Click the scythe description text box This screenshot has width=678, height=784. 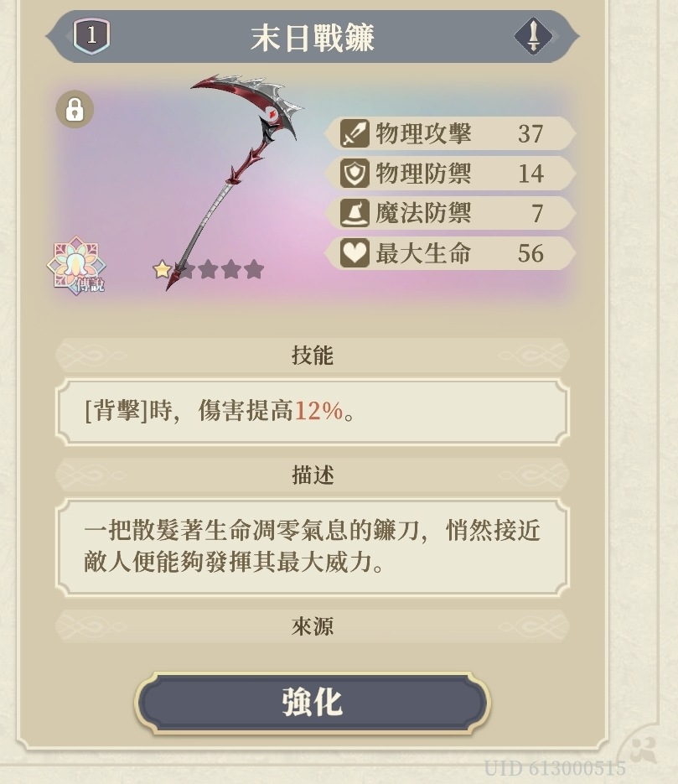313,547
